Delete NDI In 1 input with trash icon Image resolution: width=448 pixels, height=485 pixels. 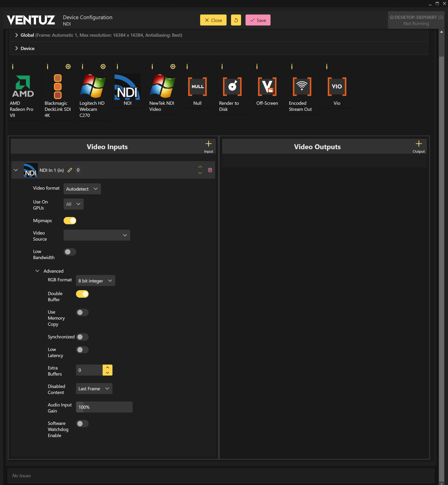[x=210, y=170]
